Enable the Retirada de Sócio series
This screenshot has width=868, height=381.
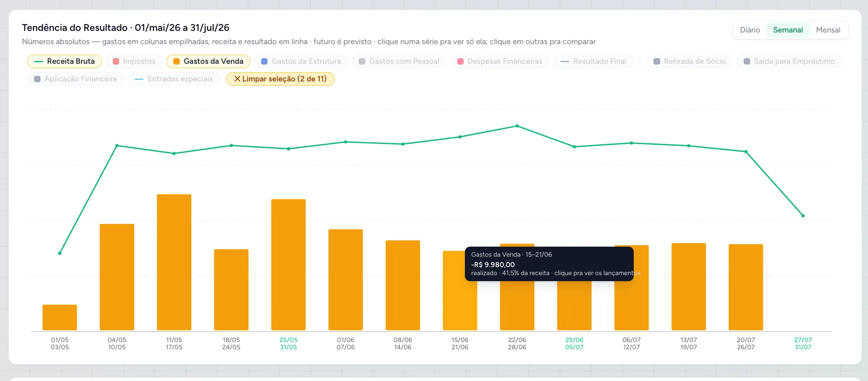click(x=690, y=61)
